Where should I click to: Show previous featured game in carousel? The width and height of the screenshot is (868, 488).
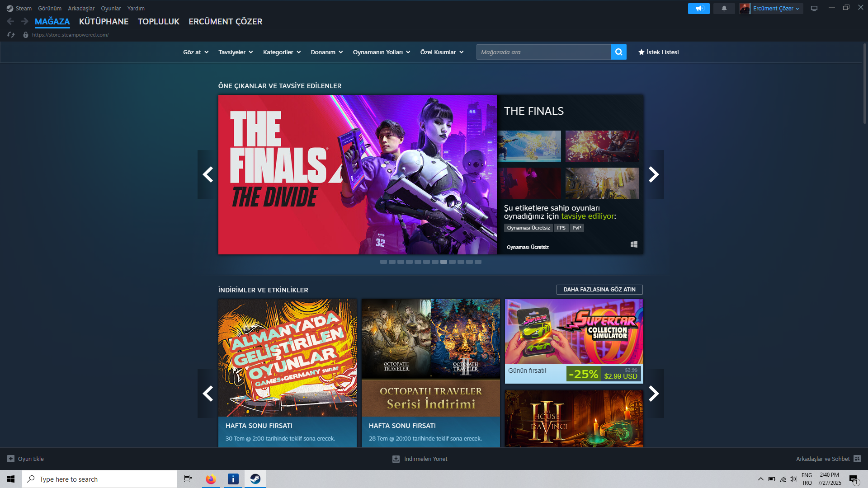[208, 174]
